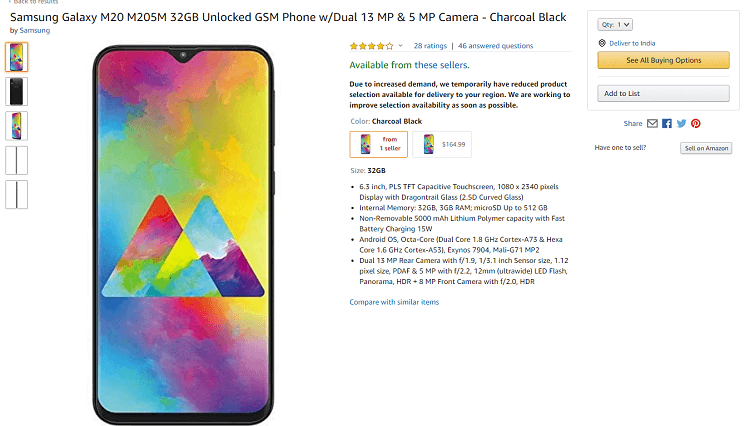Select the third phone thumbnail
Image resolution: width=750 pixels, height=426 pixels.
coord(17,126)
